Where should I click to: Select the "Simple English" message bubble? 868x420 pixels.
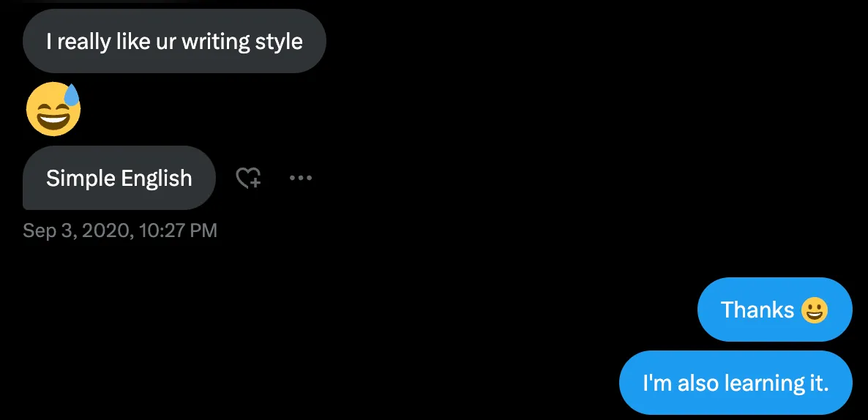click(119, 178)
